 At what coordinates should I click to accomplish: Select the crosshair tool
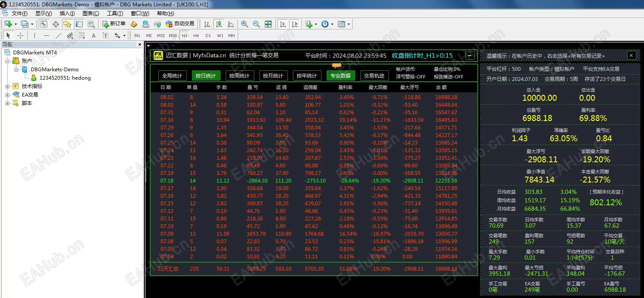click(20, 35)
